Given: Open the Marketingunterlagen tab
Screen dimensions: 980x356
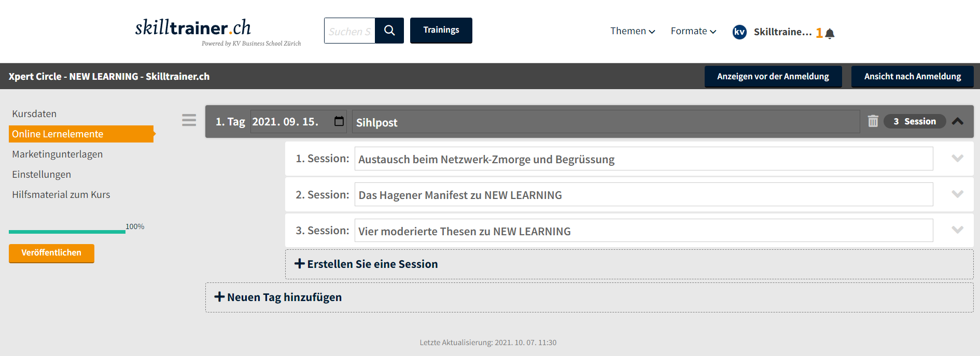Looking at the screenshot, I should (58, 154).
